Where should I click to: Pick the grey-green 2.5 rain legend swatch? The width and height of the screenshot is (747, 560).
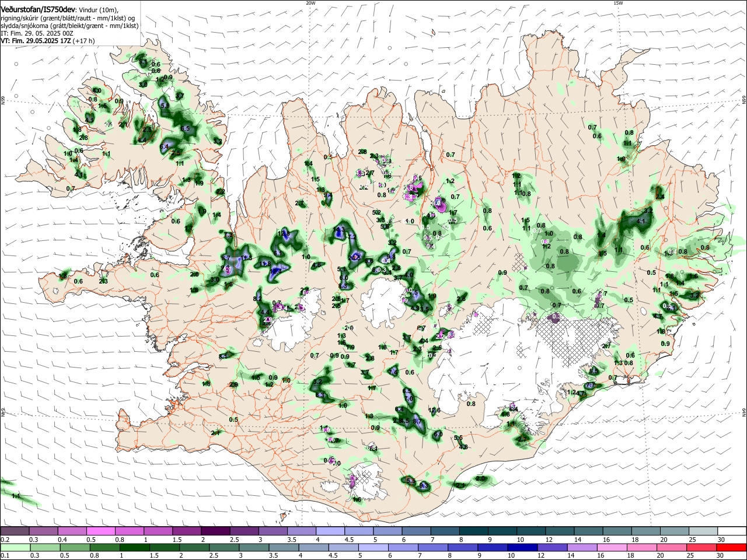[x=225, y=547]
